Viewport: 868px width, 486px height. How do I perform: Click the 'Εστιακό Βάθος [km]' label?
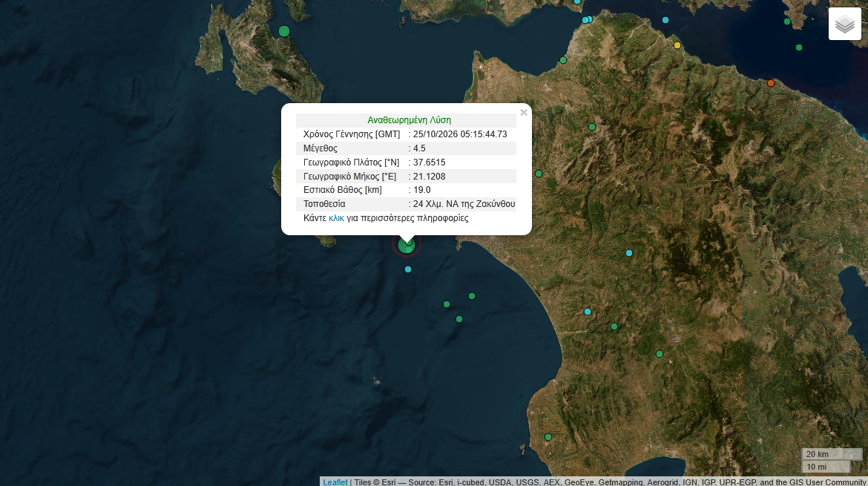click(343, 190)
